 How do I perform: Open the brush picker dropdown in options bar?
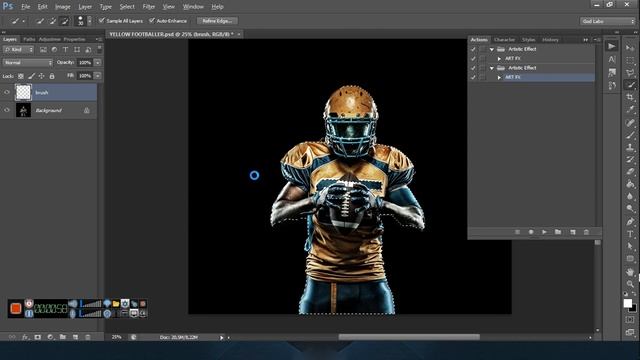click(89, 21)
